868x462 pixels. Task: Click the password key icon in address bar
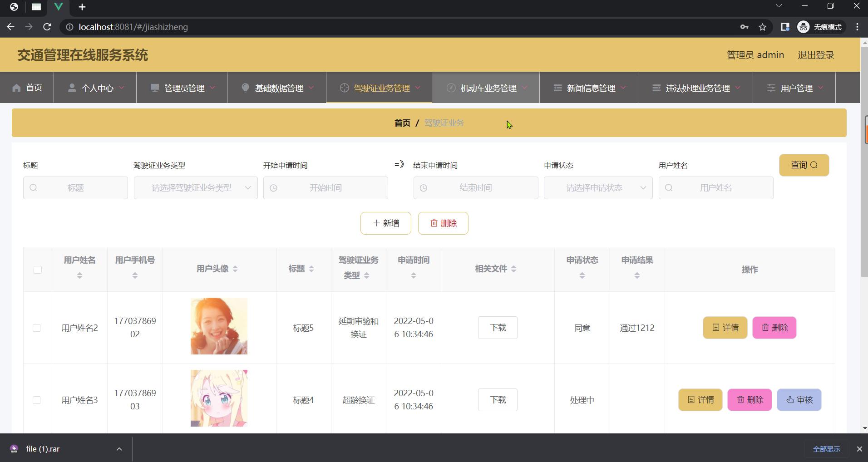pos(744,27)
